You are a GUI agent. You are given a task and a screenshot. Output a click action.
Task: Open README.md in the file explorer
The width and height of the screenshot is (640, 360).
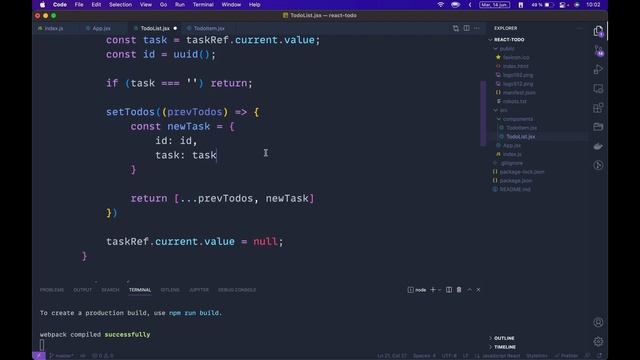point(515,189)
